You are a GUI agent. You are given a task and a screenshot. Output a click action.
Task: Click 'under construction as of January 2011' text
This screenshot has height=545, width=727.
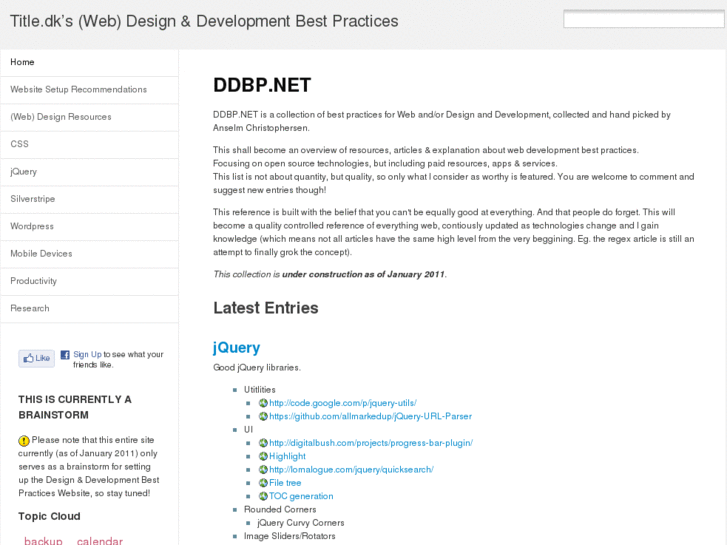[364, 274]
